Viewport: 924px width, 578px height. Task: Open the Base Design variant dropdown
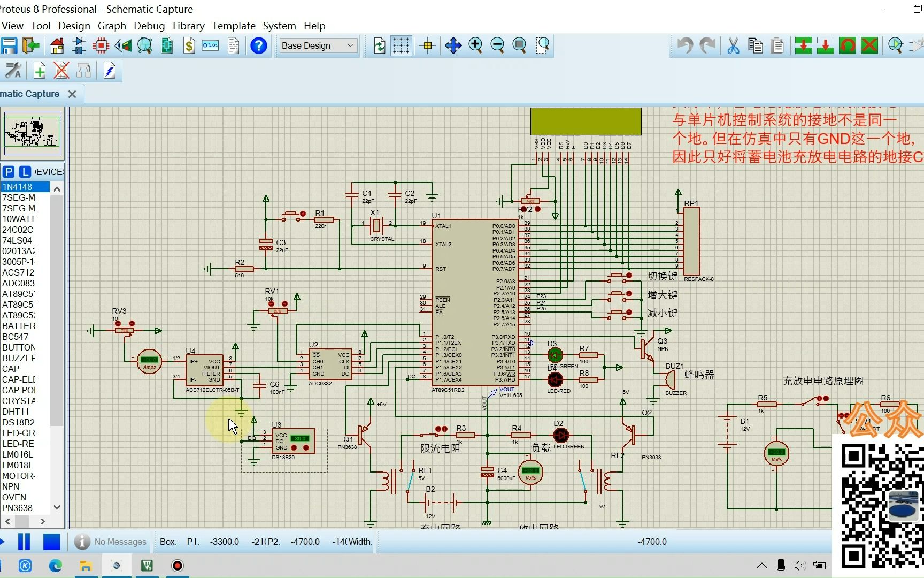318,45
